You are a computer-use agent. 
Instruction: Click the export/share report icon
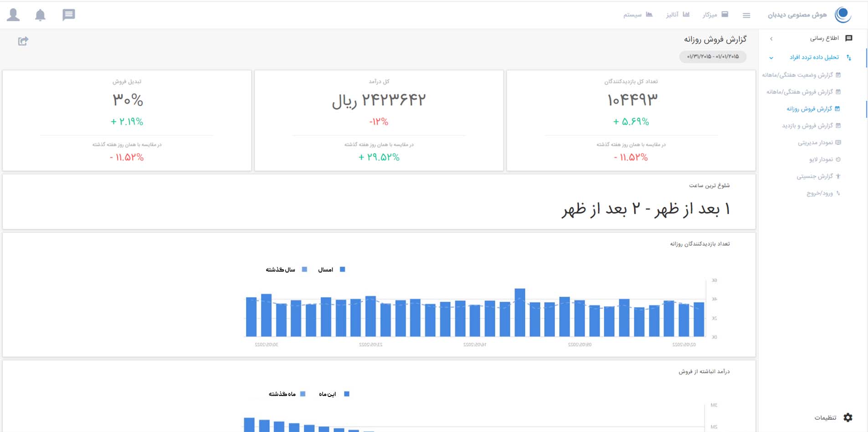coord(23,41)
